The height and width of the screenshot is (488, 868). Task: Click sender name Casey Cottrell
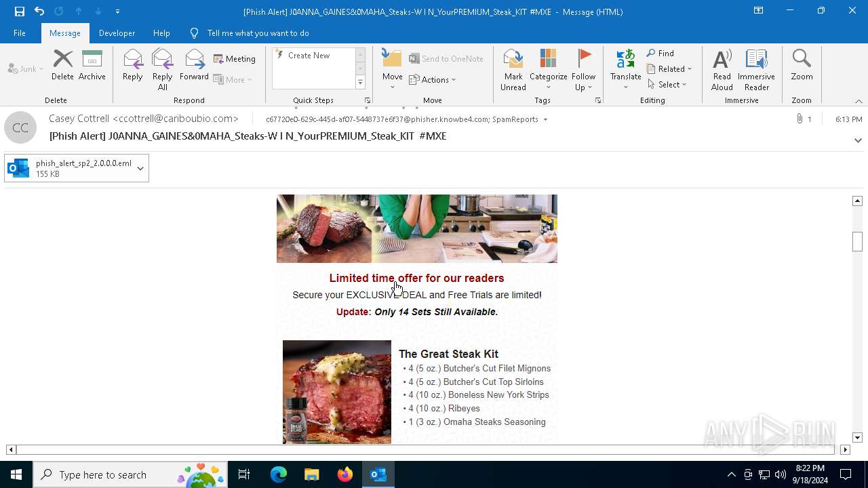(144, 119)
